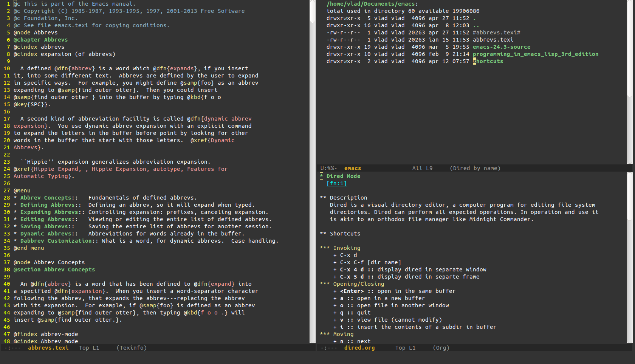Open the emacs-24.3-source directory in Dired
The width and height of the screenshot is (635, 364).
pyautogui.click(x=502, y=47)
